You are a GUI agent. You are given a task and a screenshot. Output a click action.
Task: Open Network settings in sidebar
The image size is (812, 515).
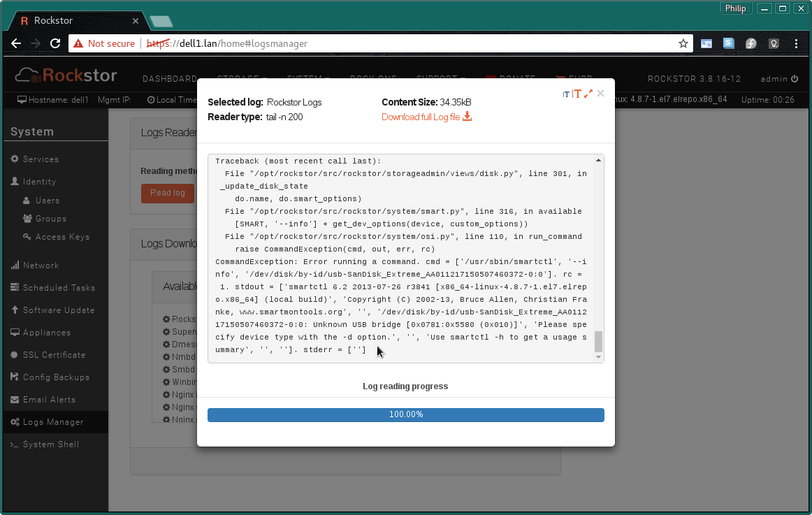35,266
